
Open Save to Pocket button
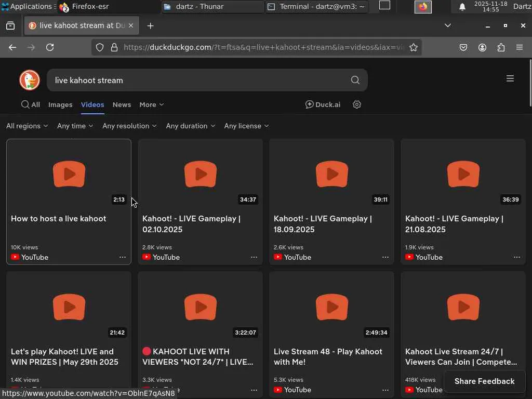click(463, 47)
